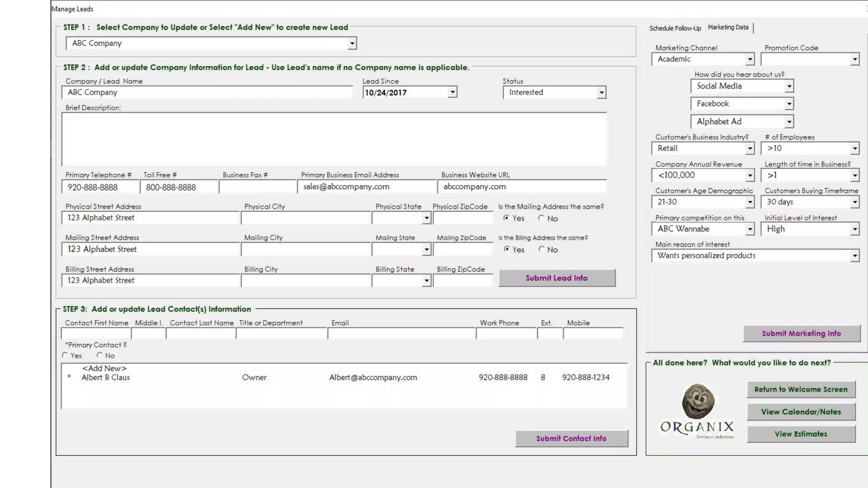
Task: Open the Initial Level of Interest dropdown
Action: (854, 229)
